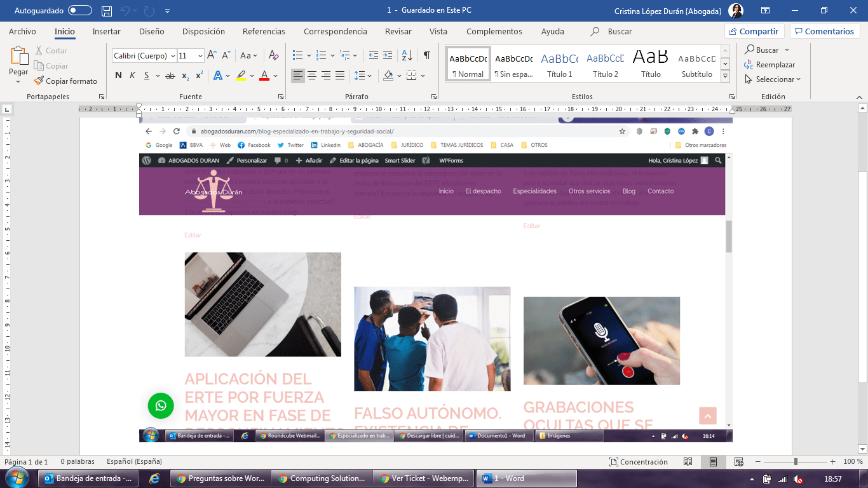868x488 pixels.
Task: Expand the line spacing dropdown
Action: (x=370, y=76)
